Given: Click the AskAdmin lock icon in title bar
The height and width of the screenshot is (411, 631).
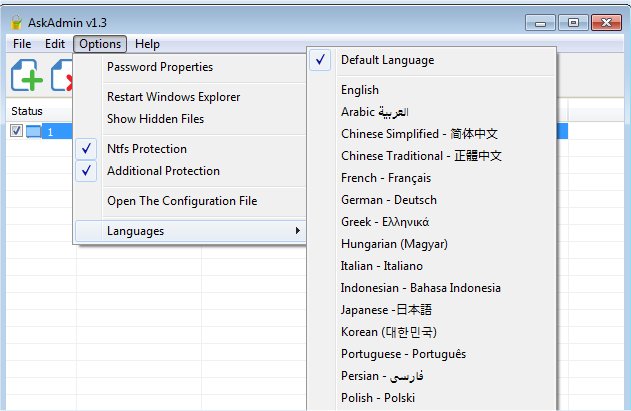Looking at the screenshot, I should pos(14,21).
